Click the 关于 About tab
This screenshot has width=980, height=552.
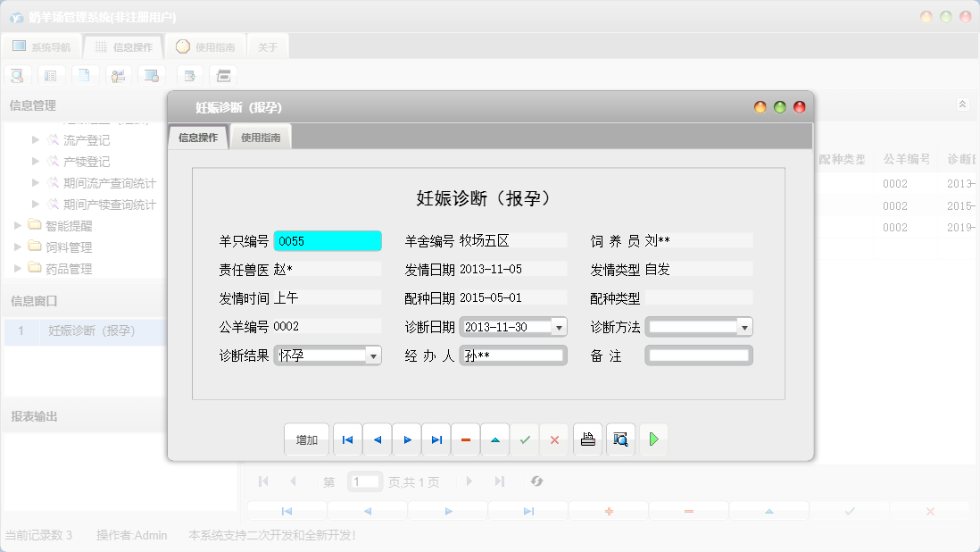point(267,46)
